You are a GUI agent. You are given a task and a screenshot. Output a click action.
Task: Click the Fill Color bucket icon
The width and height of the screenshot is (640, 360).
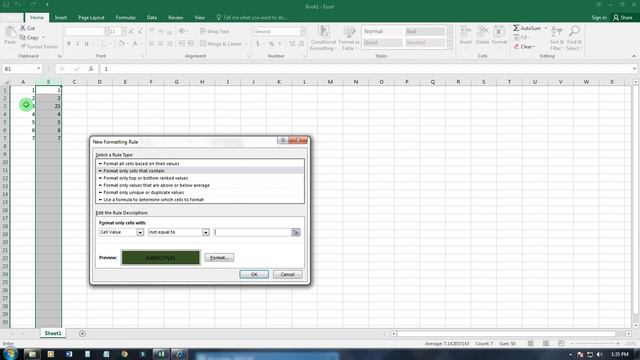121,44
